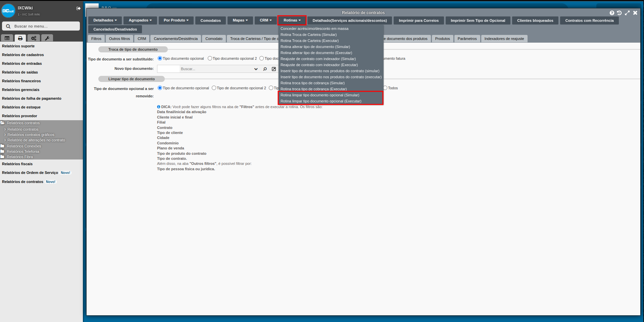Select Tipo documento opcional 2 radio in Troca section
This screenshot has width=644, height=322.
[x=210, y=58]
